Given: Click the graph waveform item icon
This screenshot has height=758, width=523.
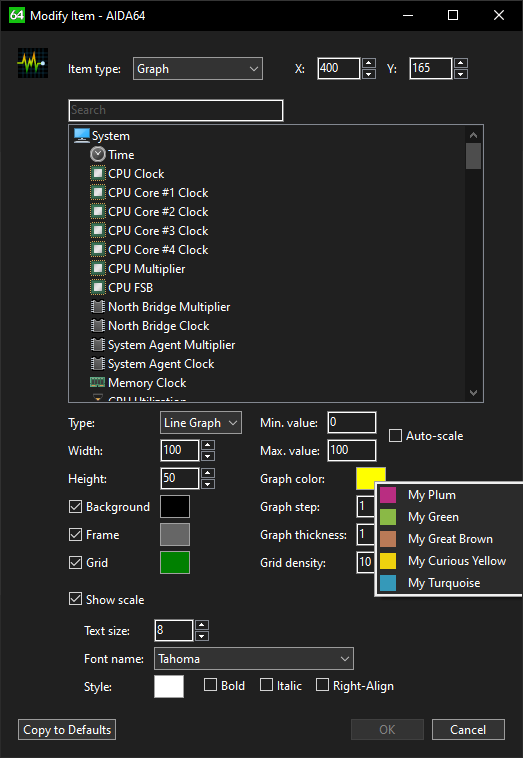Looking at the screenshot, I should click(x=32, y=63).
